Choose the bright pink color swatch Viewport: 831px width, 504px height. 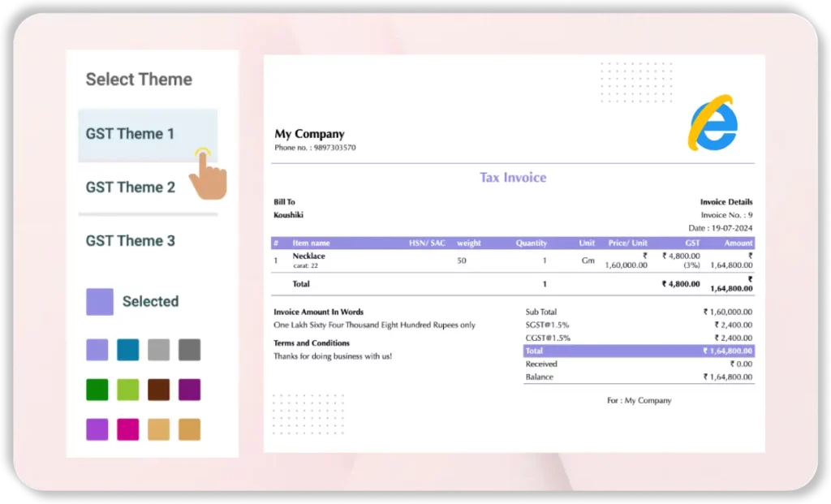click(127, 429)
